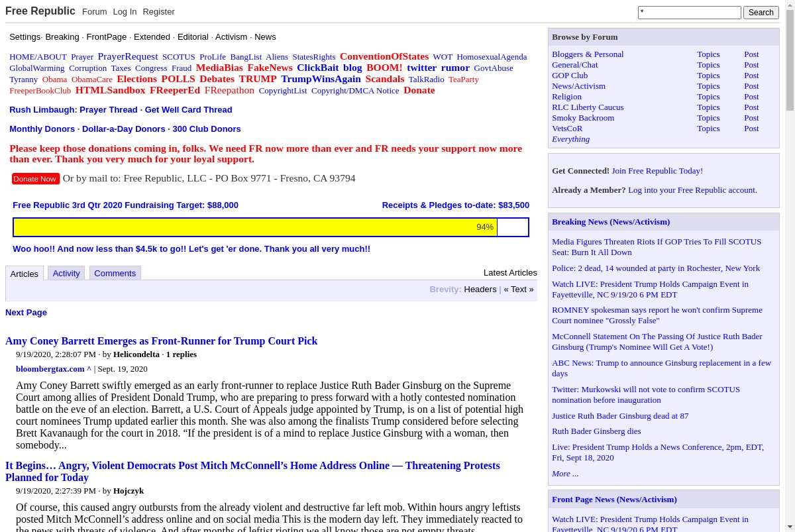The width and height of the screenshot is (795, 532).
Task: Open Police: 2 dead in Rochester story
Action: 656,268
